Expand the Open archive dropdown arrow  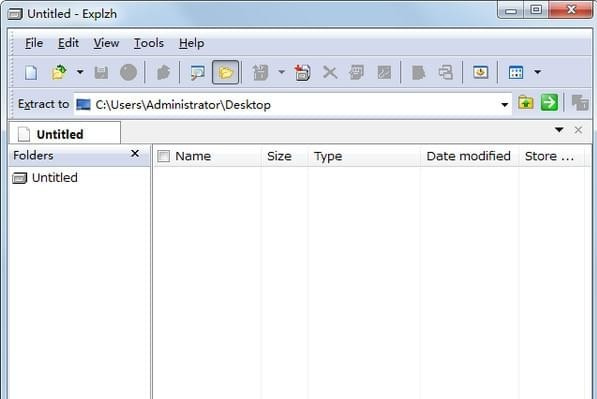tap(80, 72)
